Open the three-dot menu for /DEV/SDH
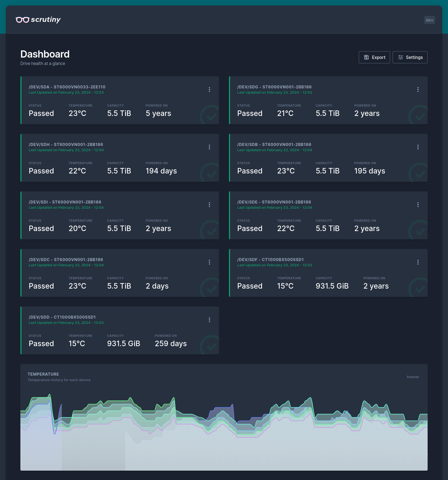Viewport: 448px width, 480px height. [209, 147]
